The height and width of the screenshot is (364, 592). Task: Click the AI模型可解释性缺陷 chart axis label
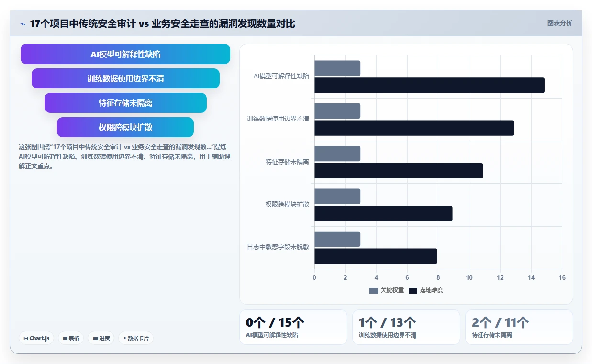281,76
